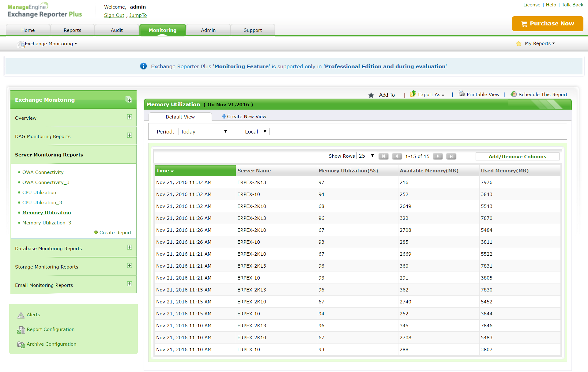Open the Local time zone dropdown

(x=256, y=132)
